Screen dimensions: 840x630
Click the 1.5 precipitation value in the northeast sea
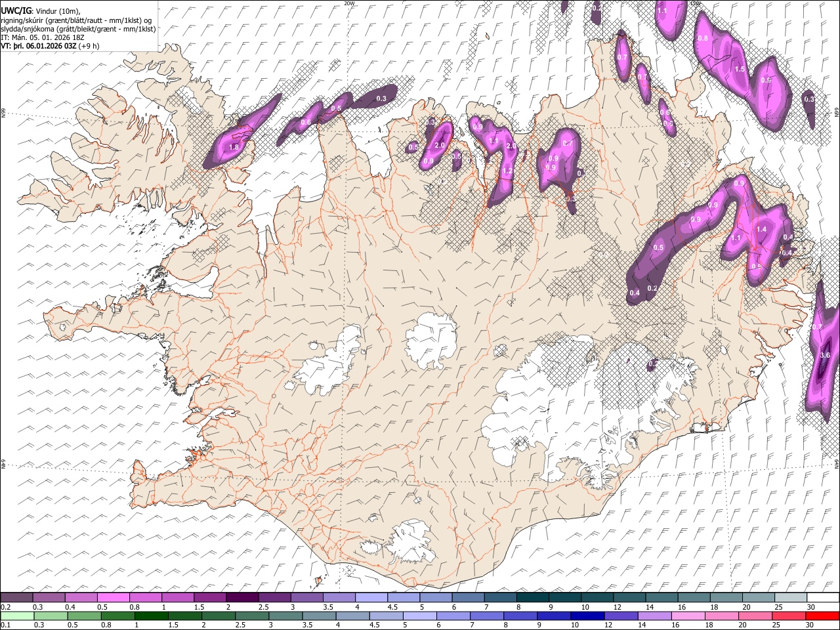tap(740, 69)
